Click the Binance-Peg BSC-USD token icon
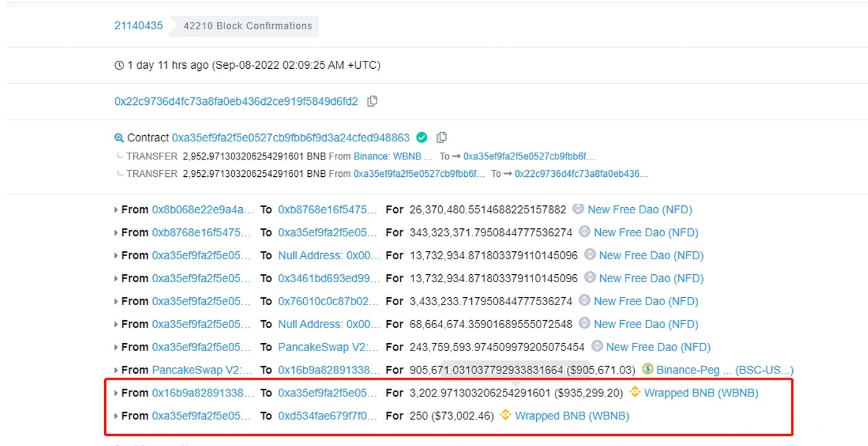 point(648,370)
